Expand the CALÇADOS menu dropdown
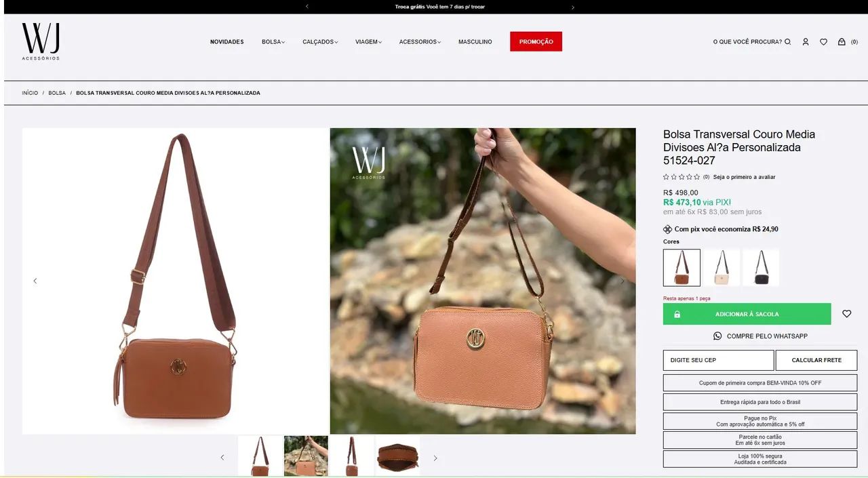 (320, 42)
